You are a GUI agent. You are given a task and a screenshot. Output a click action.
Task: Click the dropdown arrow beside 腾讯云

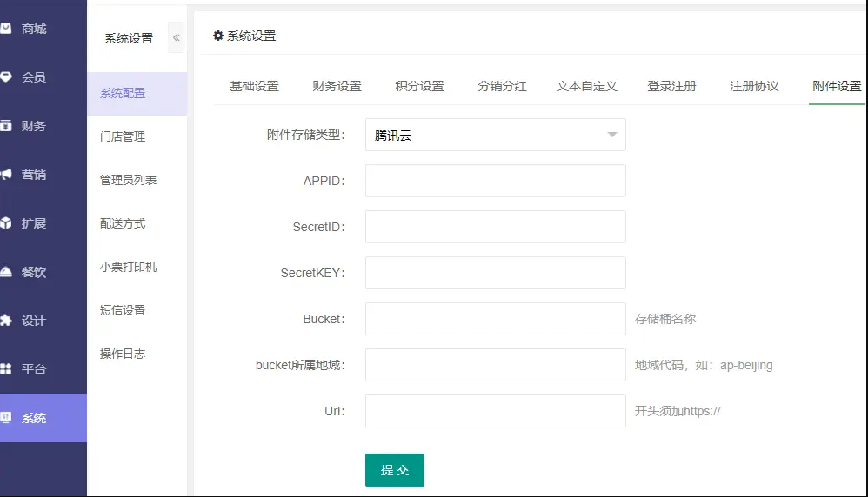(x=611, y=135)
